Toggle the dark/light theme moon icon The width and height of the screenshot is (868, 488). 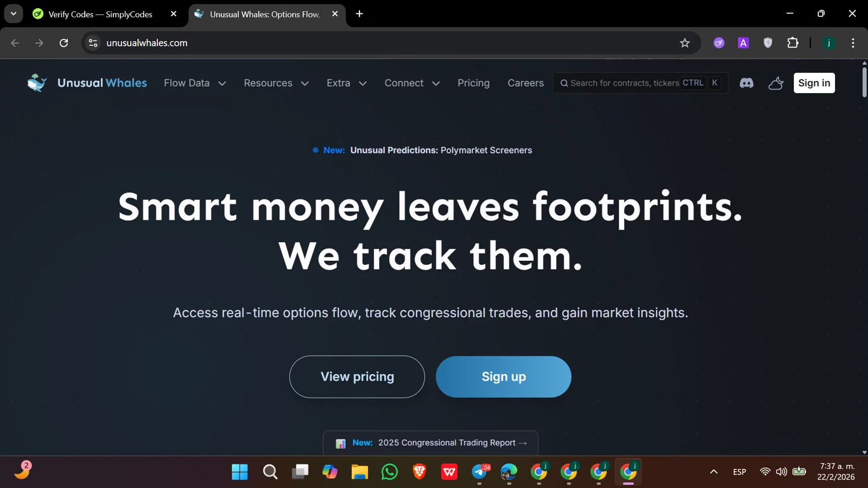point(776,83)
